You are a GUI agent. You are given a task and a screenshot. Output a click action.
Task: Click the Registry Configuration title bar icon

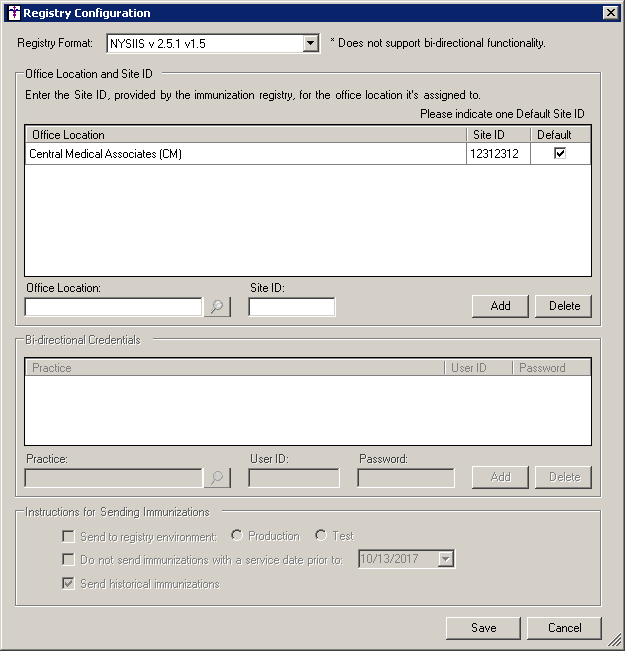coord(13,13)
